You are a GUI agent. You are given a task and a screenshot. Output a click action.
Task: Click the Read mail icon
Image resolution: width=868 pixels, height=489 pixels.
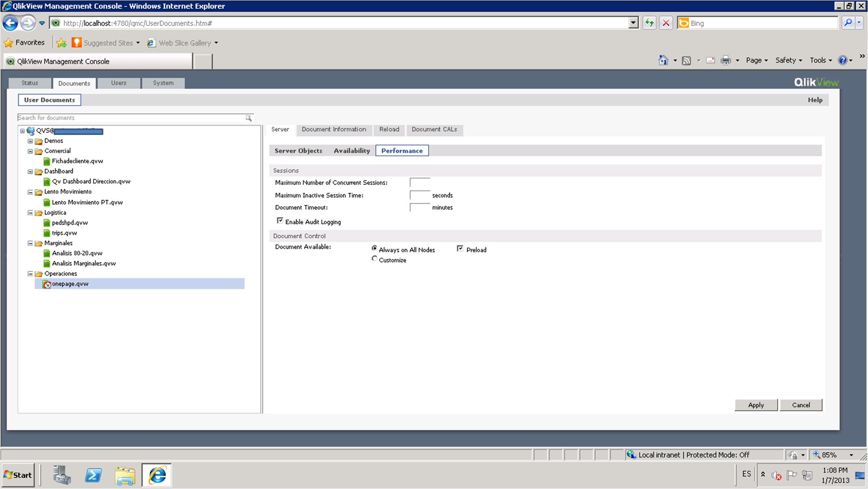[x=711, y=61]
